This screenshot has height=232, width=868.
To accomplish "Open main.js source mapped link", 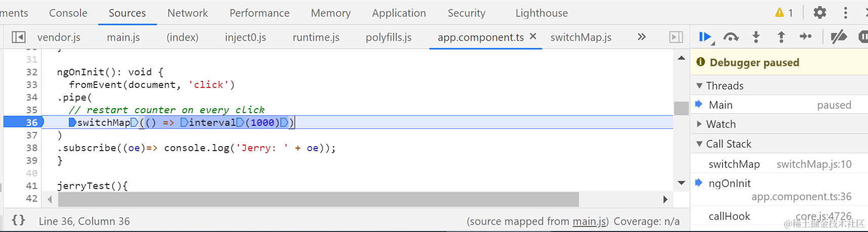I will [x=589, y=221].
